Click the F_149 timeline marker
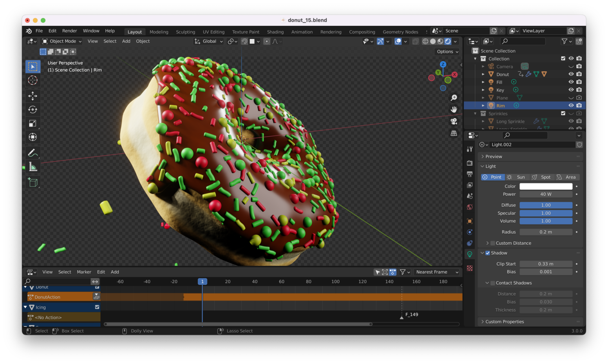This screenshot has width=608, height=364. point(402,317)
